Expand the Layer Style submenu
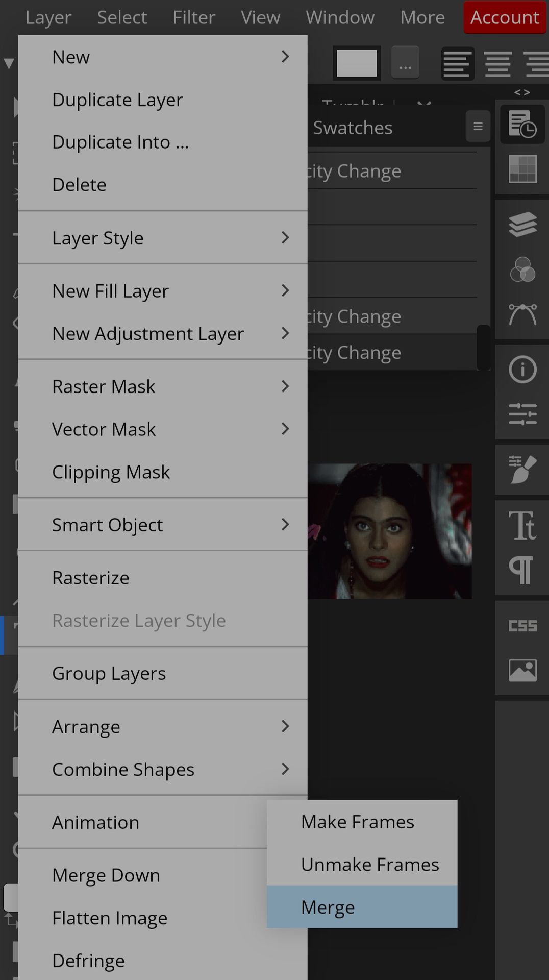 [x=162, y=238]
